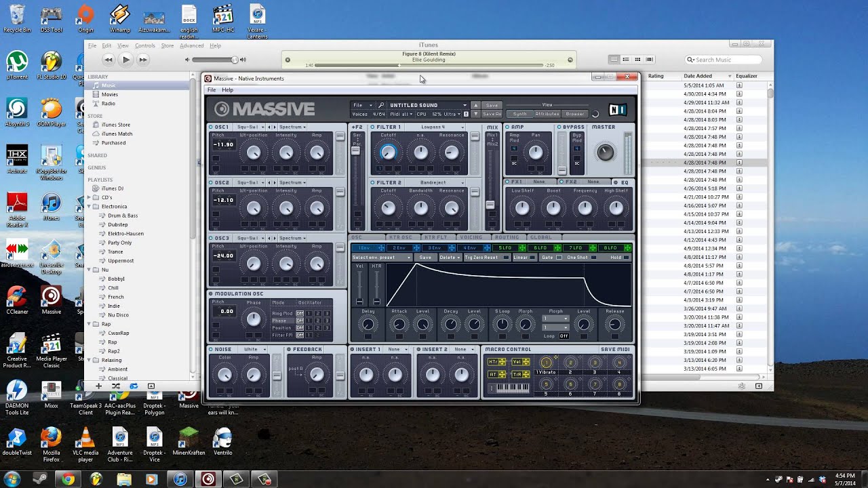Open iTunes Controls menu
The image size is (868, 488).
click(x=144, y=45)
